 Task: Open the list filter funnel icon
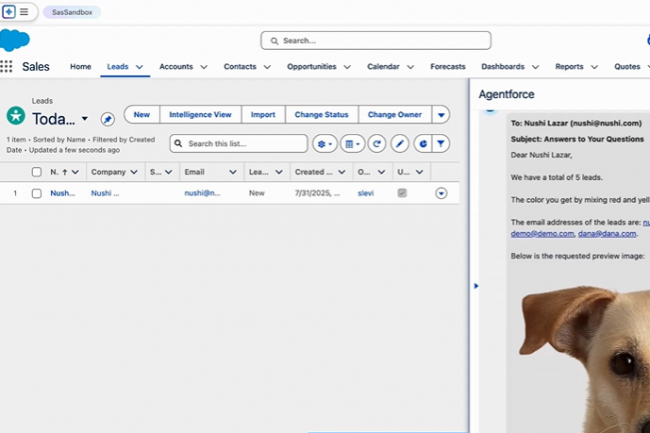click(x=441, y=144)
